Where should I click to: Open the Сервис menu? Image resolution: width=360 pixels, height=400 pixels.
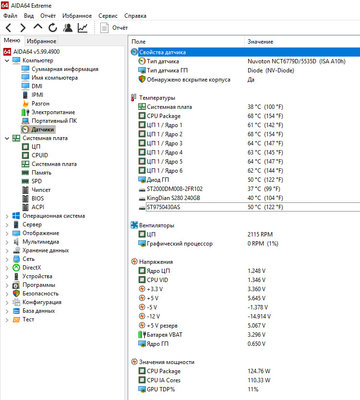click(108, 16)
